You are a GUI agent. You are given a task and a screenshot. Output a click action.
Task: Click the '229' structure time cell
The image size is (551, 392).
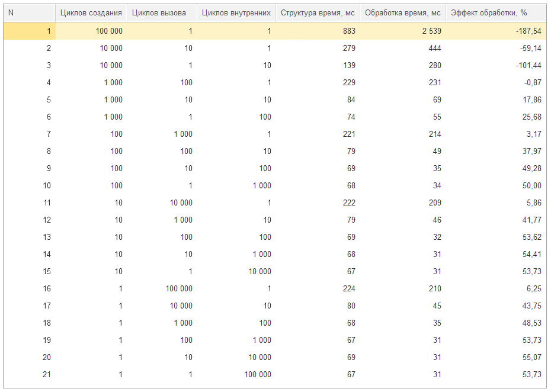318,82
